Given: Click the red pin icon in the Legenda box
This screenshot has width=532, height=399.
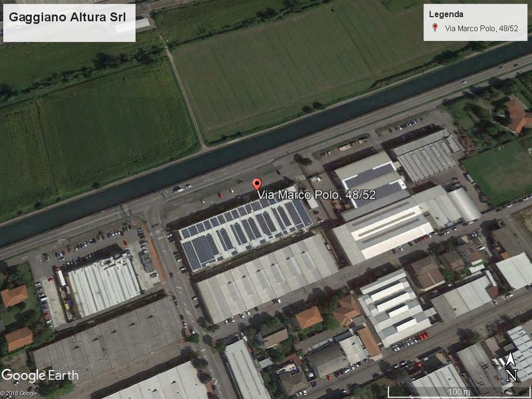Looking at the screenshot, I should coord(435,28).
